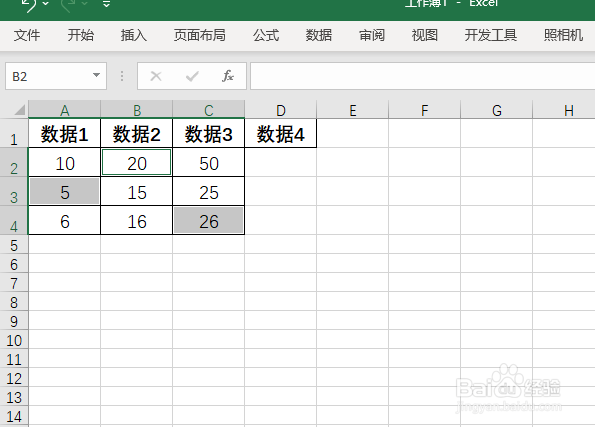Select cell with value 10
The image size is (595, 427).
pos(65,163)
